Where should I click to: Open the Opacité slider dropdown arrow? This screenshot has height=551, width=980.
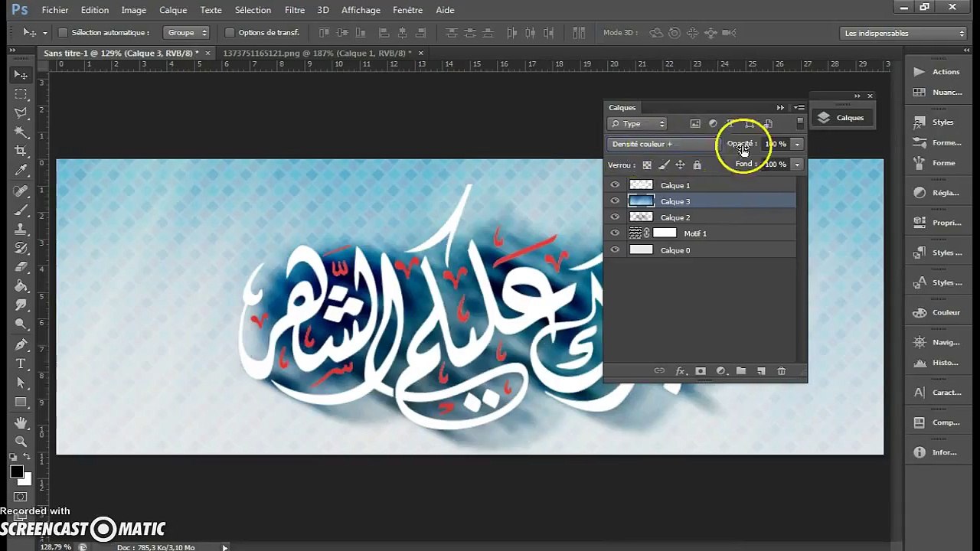(x=797, y=144)
